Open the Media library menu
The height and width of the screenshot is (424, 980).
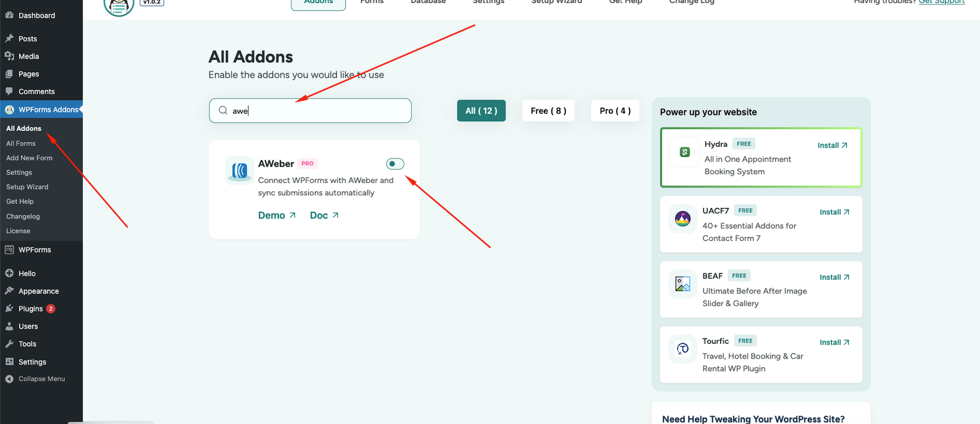click(29, 56)
